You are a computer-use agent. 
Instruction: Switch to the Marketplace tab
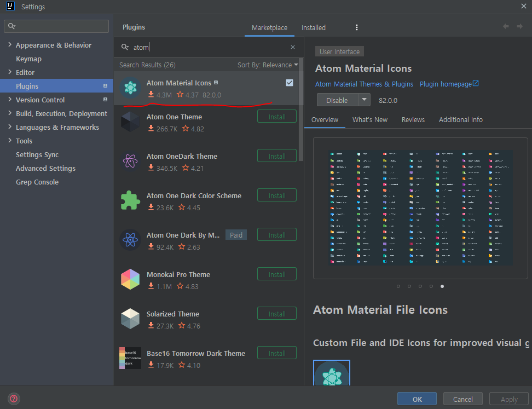269,28
